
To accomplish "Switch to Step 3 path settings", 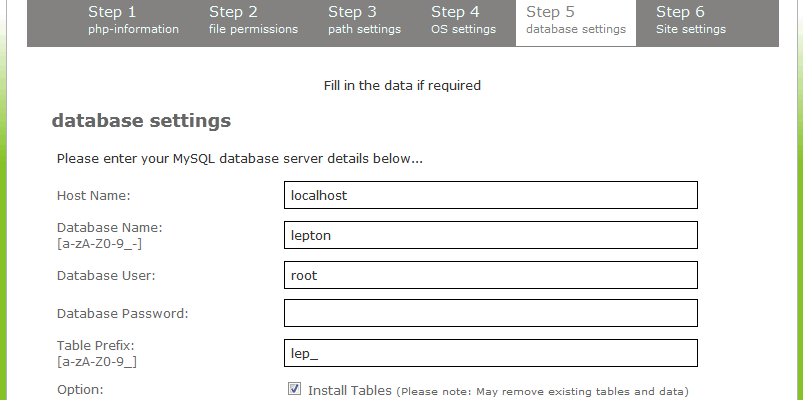I will point(364,20).
